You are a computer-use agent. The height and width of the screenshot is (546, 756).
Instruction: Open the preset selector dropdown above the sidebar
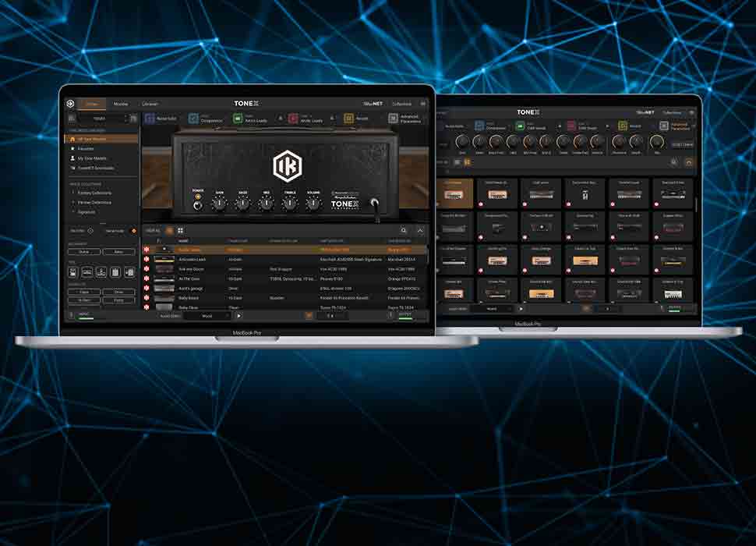coord(103,119)
